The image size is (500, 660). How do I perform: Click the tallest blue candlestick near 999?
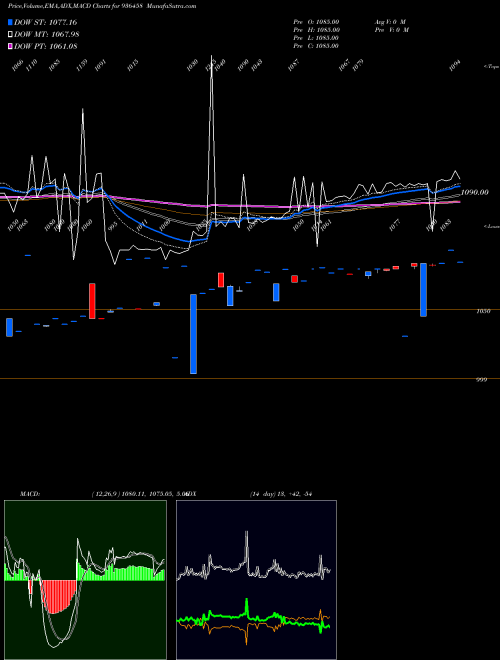pyautogui.click(x=193, y=334)
